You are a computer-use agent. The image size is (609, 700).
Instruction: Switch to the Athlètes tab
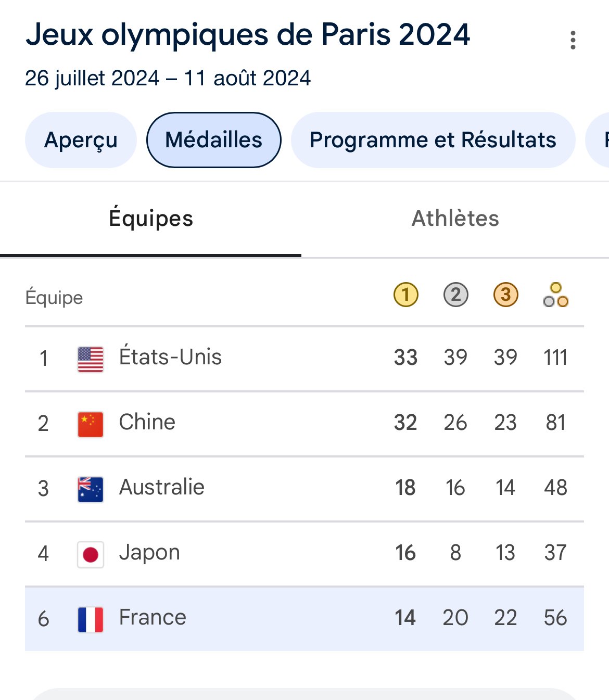[455, 219]
